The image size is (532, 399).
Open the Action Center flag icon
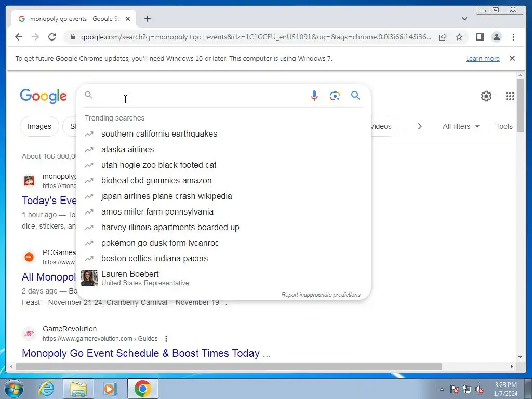click(455, 390)
